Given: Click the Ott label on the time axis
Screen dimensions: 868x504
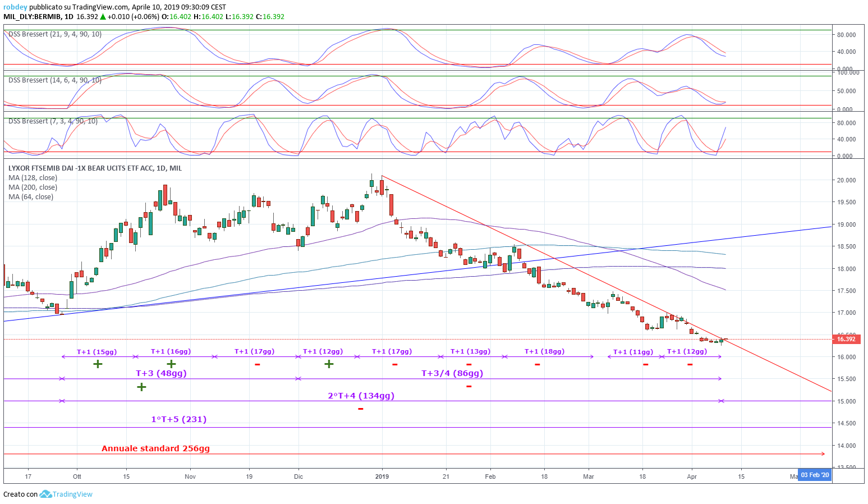Looking at the screenshot, I should click(77, 476).
